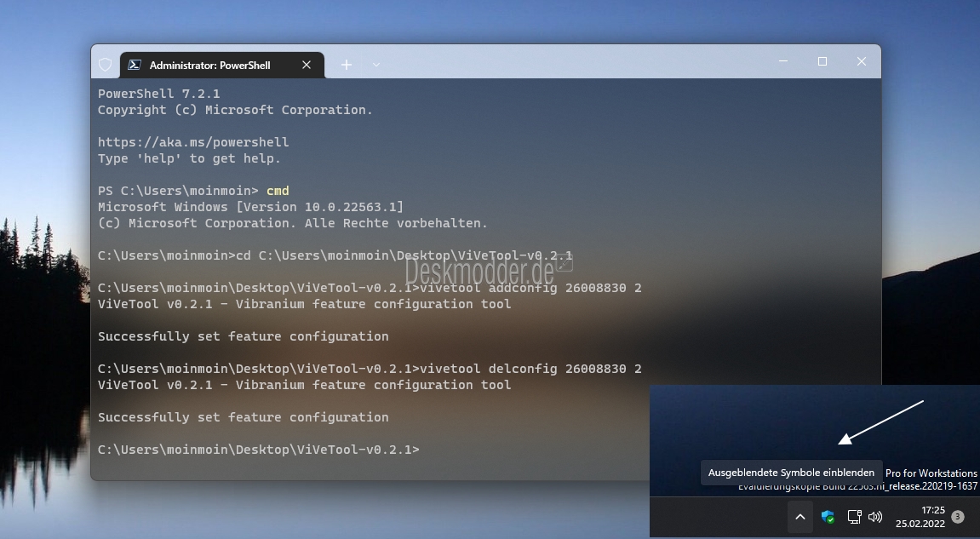Click the PowerShell icon on the tab

coord(135,65)
